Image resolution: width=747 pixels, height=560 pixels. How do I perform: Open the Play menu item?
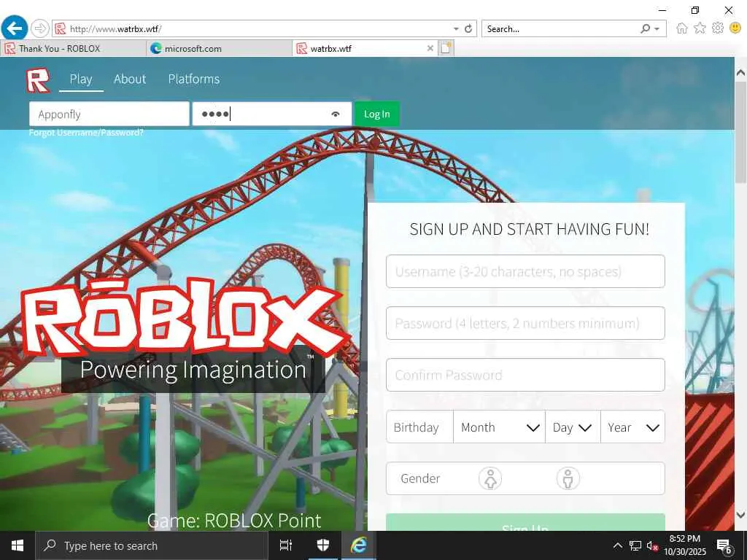click(81, 79)
